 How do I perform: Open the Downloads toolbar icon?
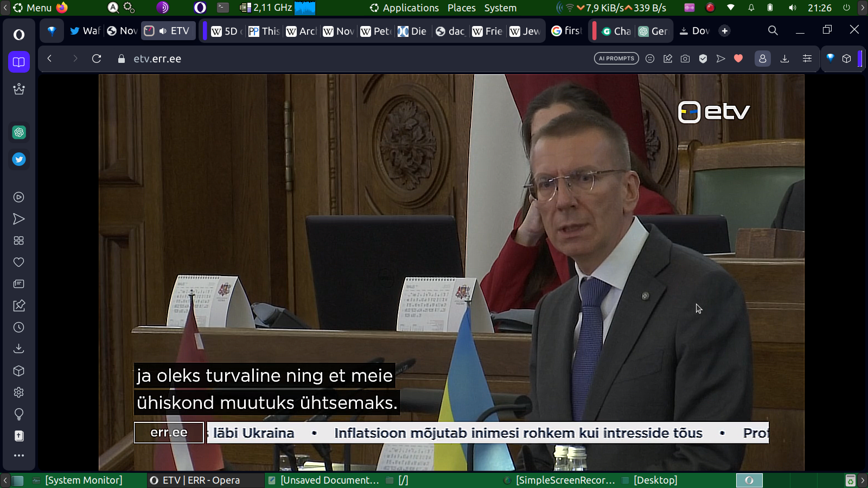coord(784,59)
